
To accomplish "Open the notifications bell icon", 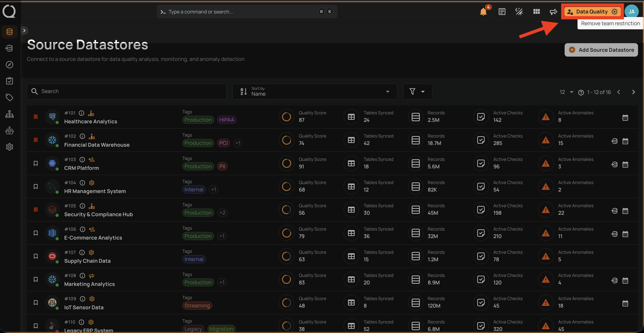I will 483,12.
